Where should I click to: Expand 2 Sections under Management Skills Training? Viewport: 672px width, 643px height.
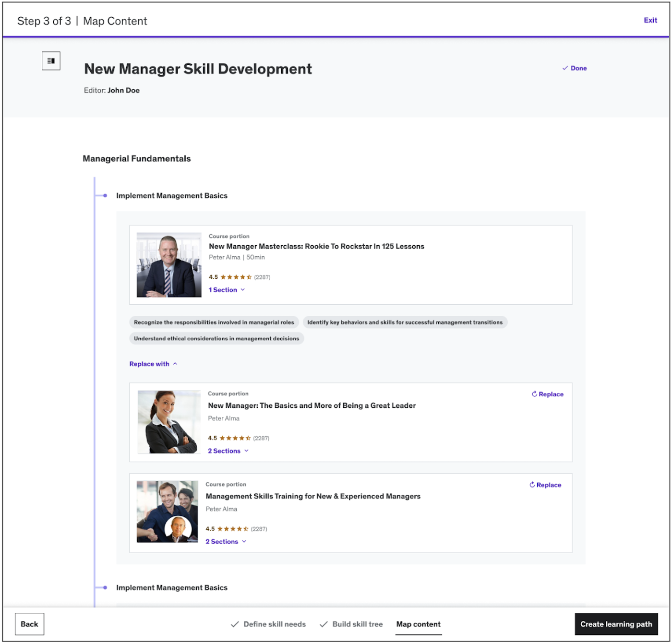click(x=226, y=542)
